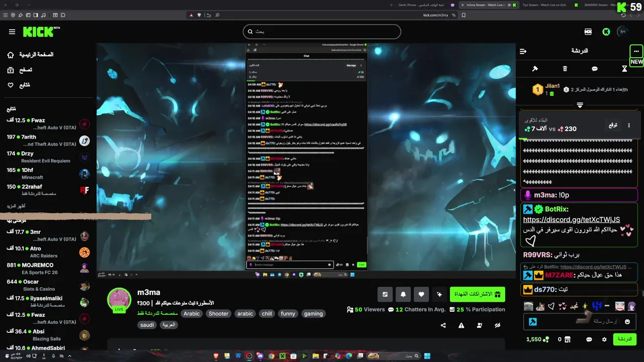The image size is (644, 362).
Task: Click the chill tag
Action: click(267, 314)
